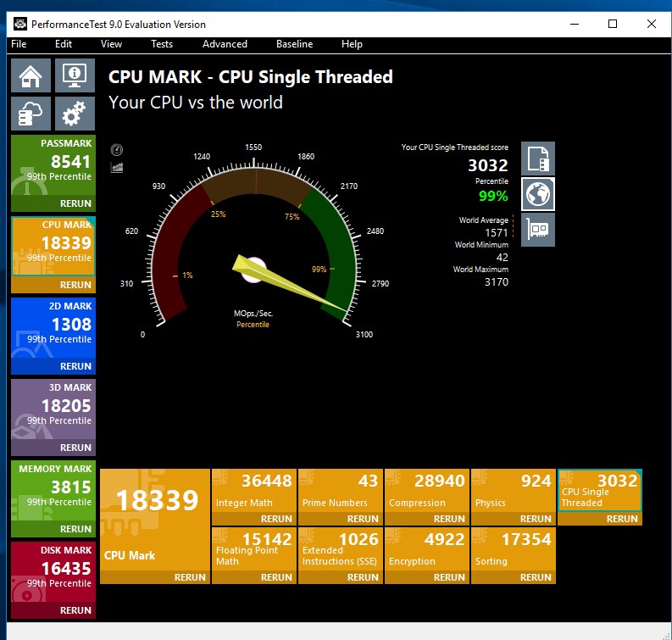Image resolution: width=672 pixels, height=640 pixels.
Task: Open the Help menu
Action: click(x=352, y=44)
